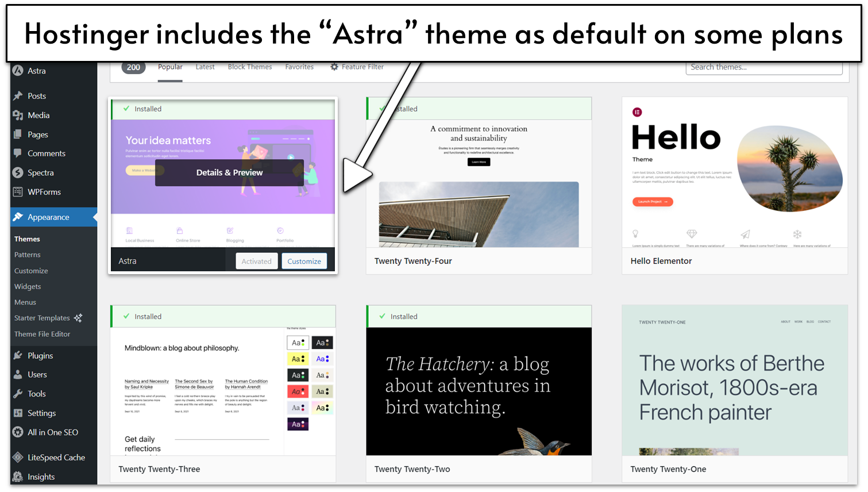The width and height of the screenshot is (868, 492).
Task: Click the Spectra logo icon
Action: coord(18,172)
